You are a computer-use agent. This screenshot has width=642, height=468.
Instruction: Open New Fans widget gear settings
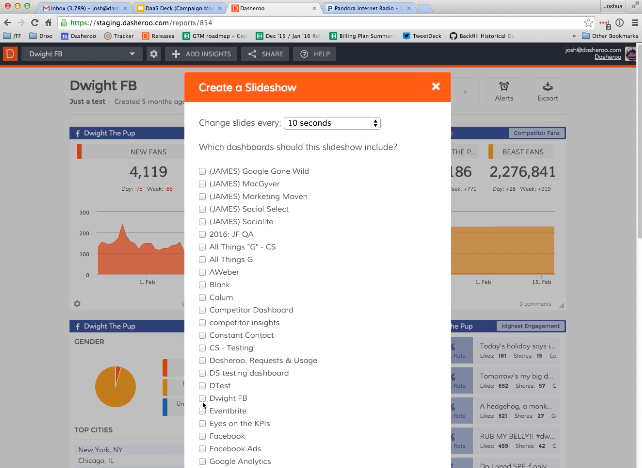coord(77,304)
